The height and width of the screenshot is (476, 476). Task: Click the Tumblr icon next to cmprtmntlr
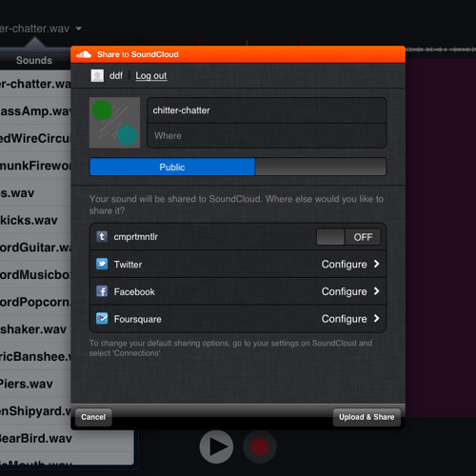coord(102,236)
